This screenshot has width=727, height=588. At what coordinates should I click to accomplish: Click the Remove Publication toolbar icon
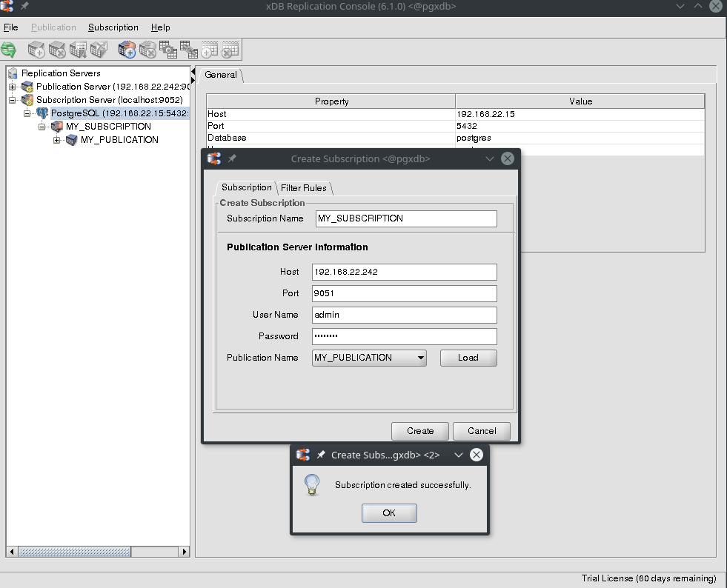57,50
